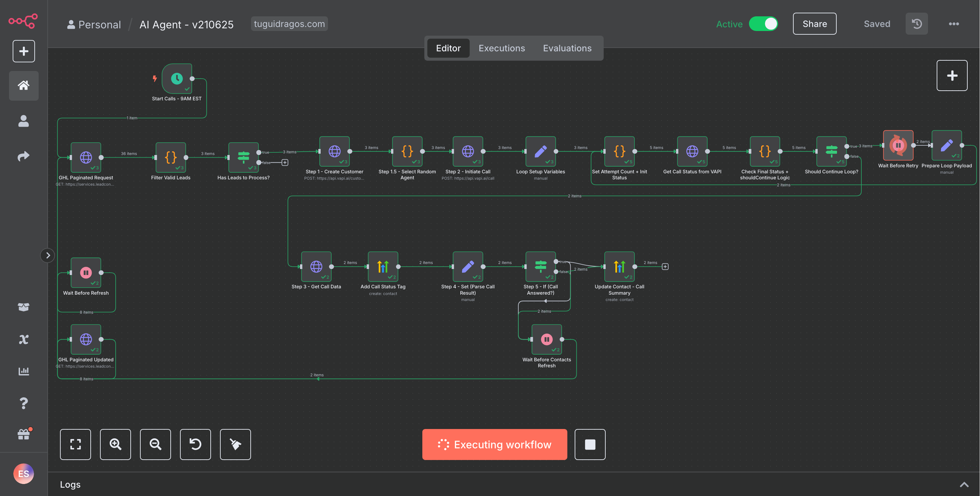Select the Get Call Status from VAPI node

point(692,151)
